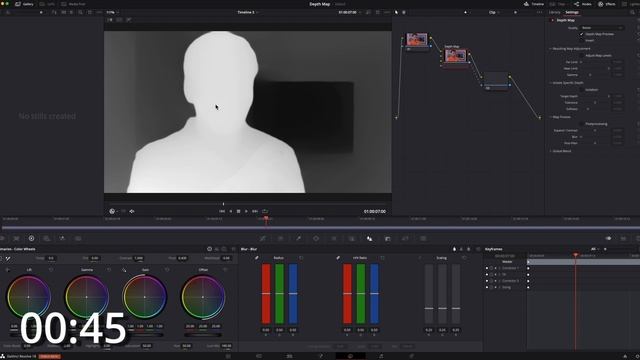This screenshot has height=360, width=640.
Task: Open the Key palette
Action: point(387,238)
